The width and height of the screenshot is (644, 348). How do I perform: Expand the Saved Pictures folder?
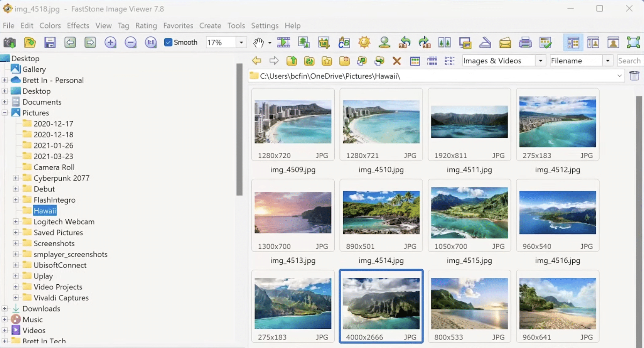15,232
